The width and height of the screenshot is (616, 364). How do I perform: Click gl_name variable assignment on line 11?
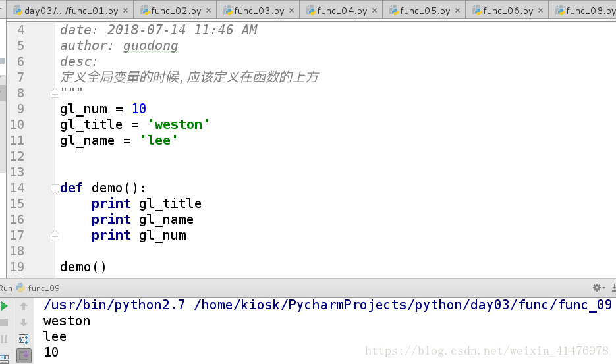(119, 141)
